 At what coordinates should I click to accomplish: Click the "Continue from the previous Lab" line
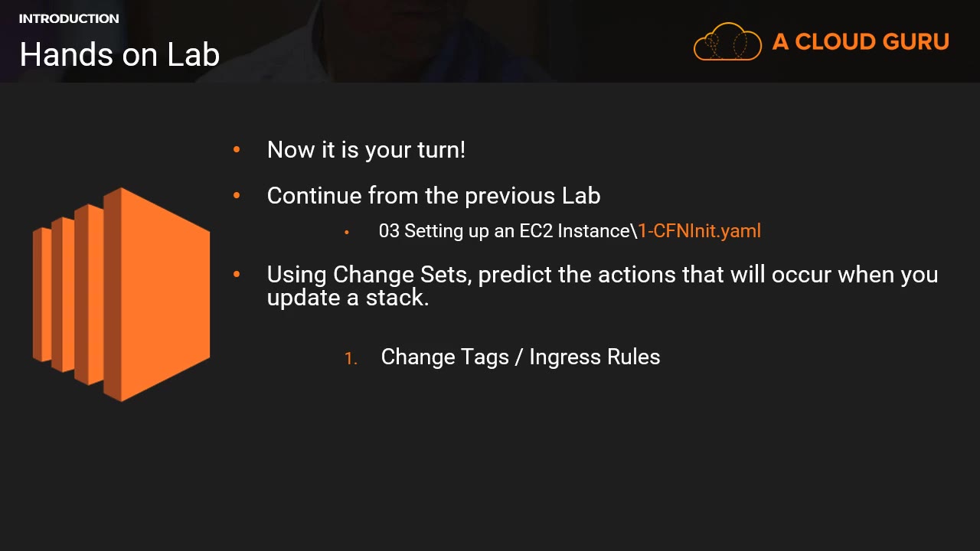(x=433, y=196)
